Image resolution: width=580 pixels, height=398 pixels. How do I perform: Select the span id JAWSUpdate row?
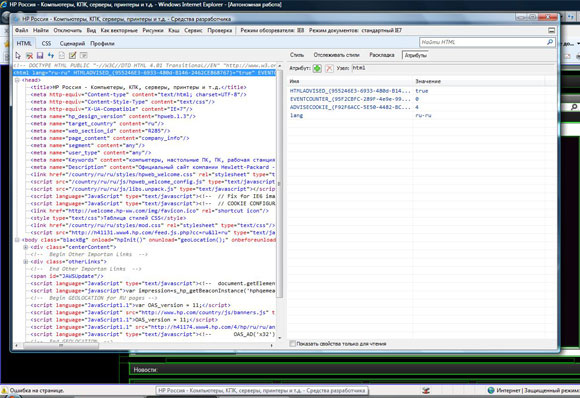(67, 276)
